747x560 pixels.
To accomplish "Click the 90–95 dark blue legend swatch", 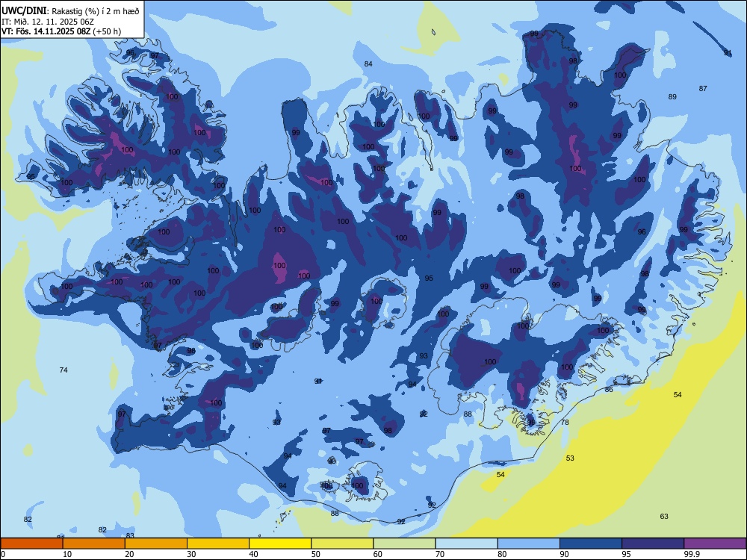I will (x=591, y=544).
